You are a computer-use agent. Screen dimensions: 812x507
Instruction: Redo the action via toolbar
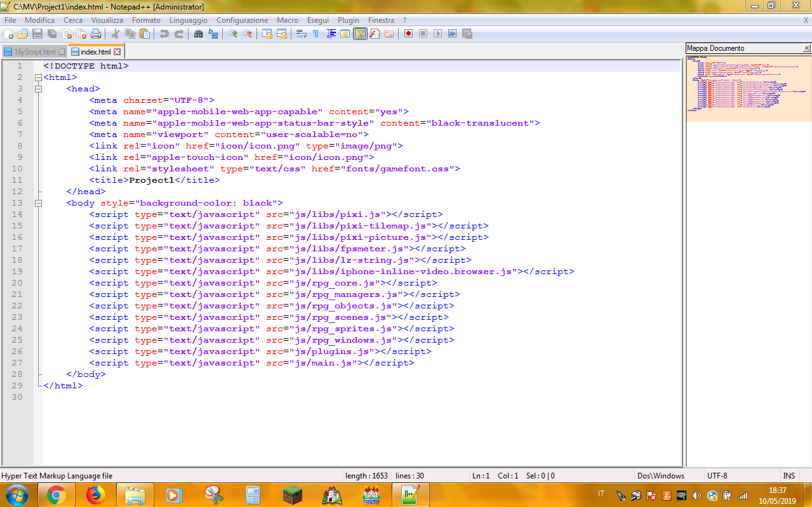point(179,34)
